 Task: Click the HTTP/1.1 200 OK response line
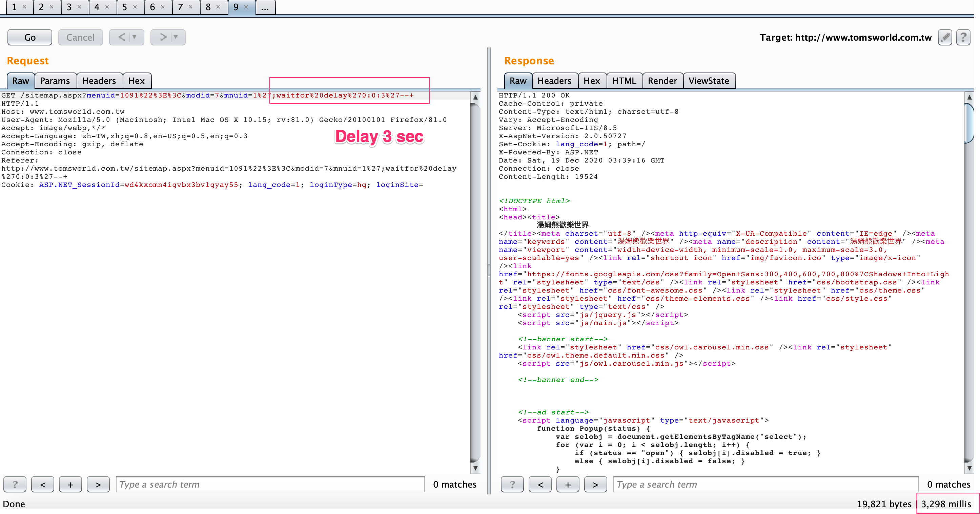point(534,95)
